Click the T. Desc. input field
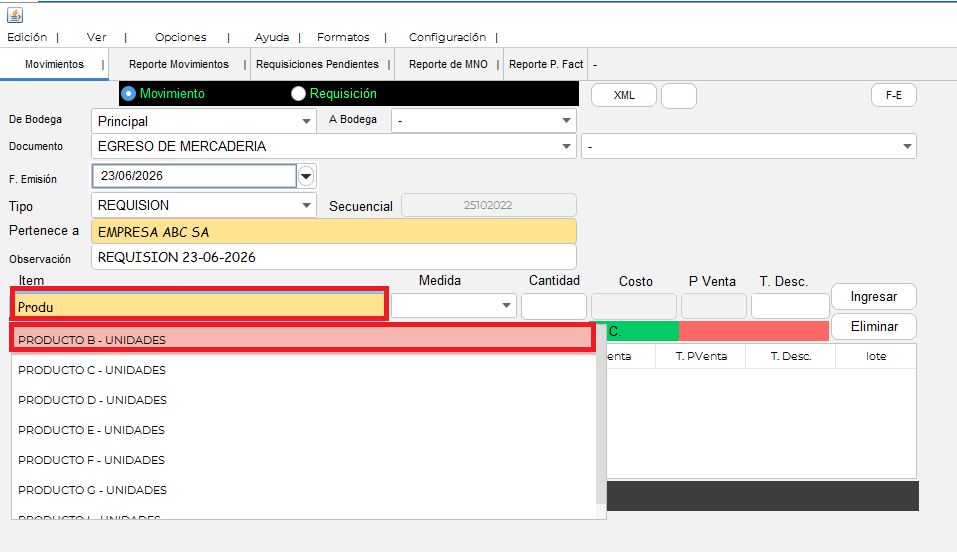The width and height of the screenshot is (957, 552). [x=790, y=306]
